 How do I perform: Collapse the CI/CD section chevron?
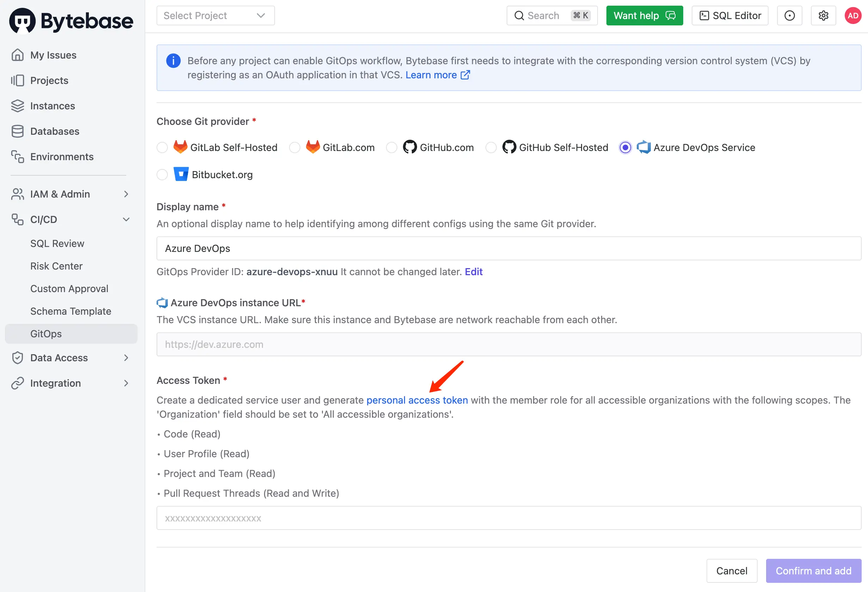click(x=126, y=219)
